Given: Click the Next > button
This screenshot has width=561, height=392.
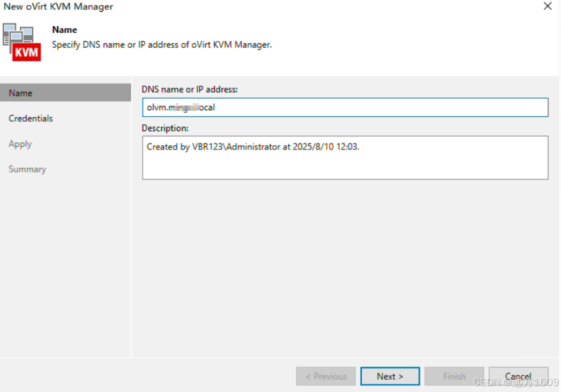Looking at the screenshot, I should point(390,376).
